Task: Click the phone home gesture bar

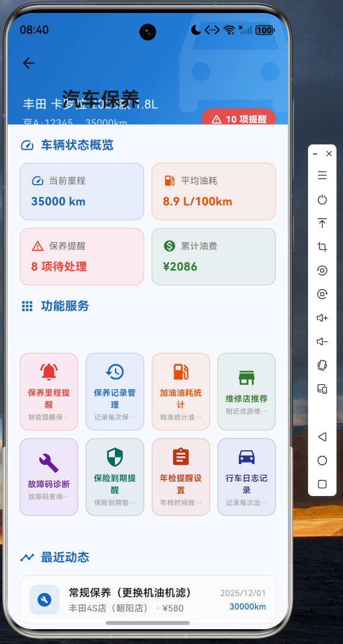Action: pos(148,623)
